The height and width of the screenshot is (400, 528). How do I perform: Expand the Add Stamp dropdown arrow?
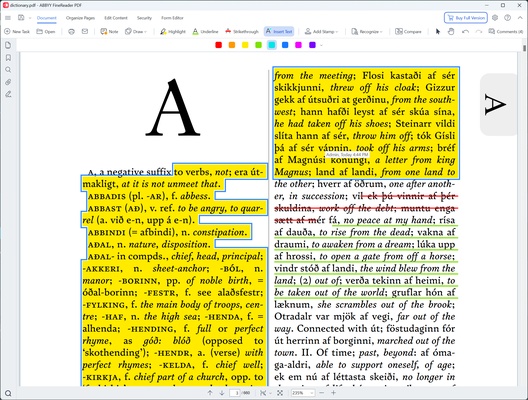tap(337, 32)
